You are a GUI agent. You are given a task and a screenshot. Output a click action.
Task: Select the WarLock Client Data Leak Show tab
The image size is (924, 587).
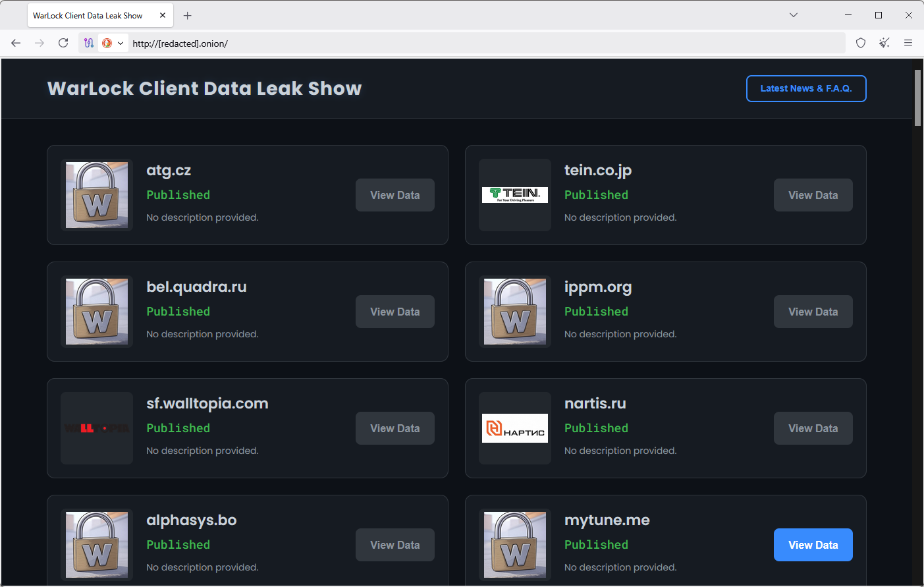89,15
